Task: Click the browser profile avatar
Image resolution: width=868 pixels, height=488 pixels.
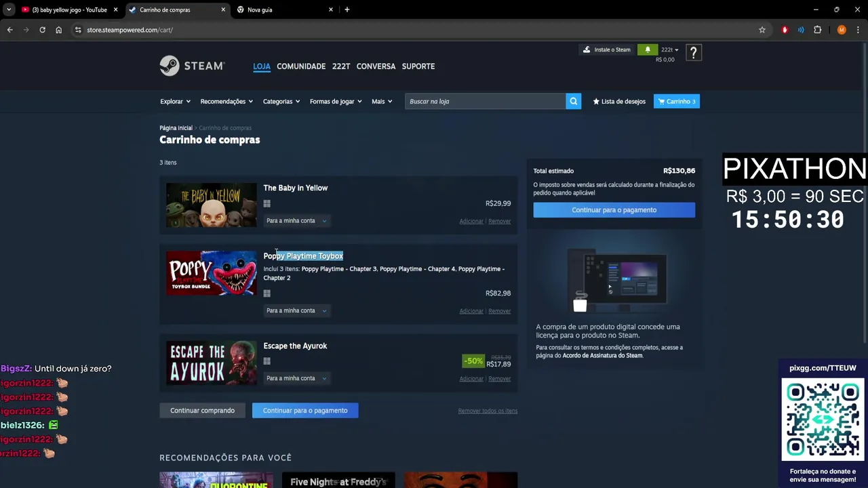Action: [x=842, y=30]
